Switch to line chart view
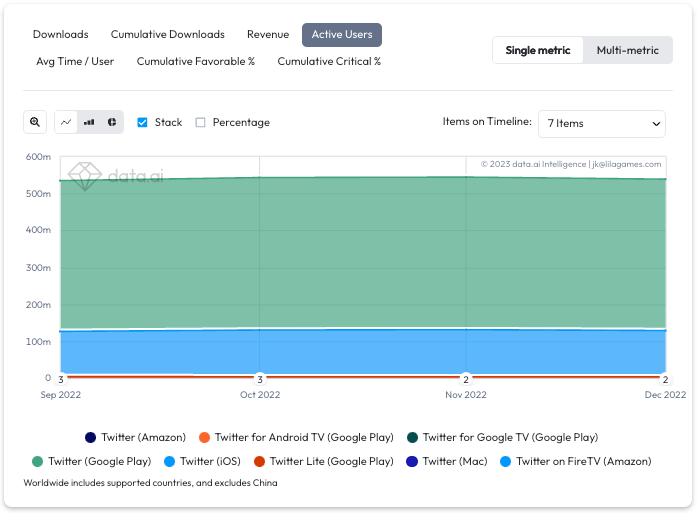 coord(66,122)
